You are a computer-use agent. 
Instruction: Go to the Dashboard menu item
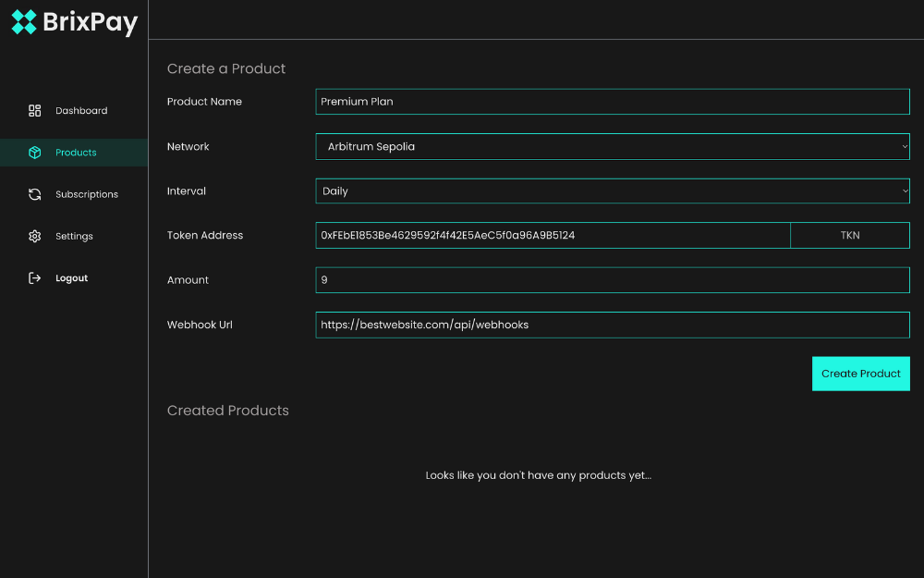(81, 111)
